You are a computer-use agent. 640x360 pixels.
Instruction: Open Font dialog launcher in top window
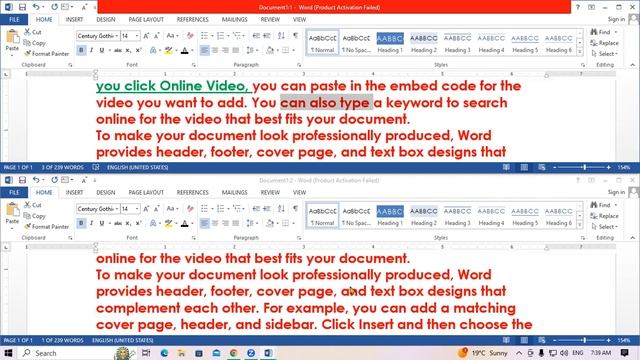(193, 65)
